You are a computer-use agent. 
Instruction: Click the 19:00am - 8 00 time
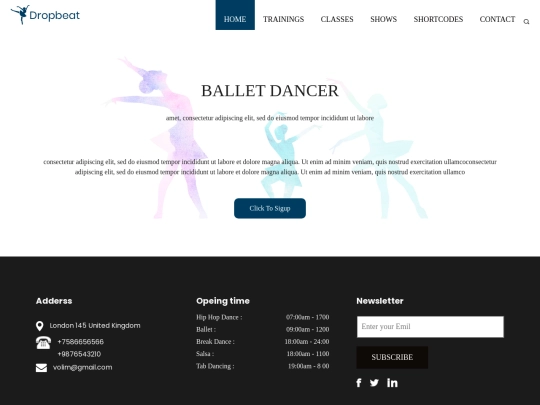(x=309, y=366)
